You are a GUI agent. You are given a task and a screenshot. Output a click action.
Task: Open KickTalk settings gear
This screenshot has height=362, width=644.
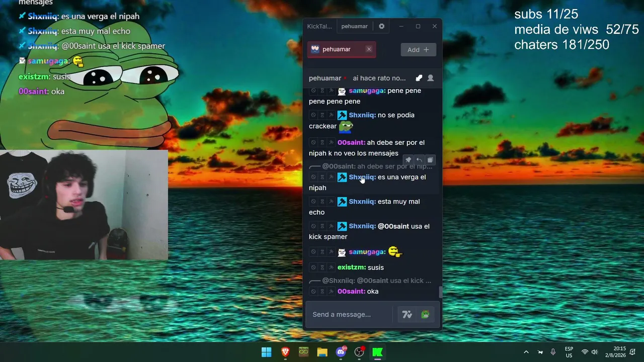click(x=381, y=26)
